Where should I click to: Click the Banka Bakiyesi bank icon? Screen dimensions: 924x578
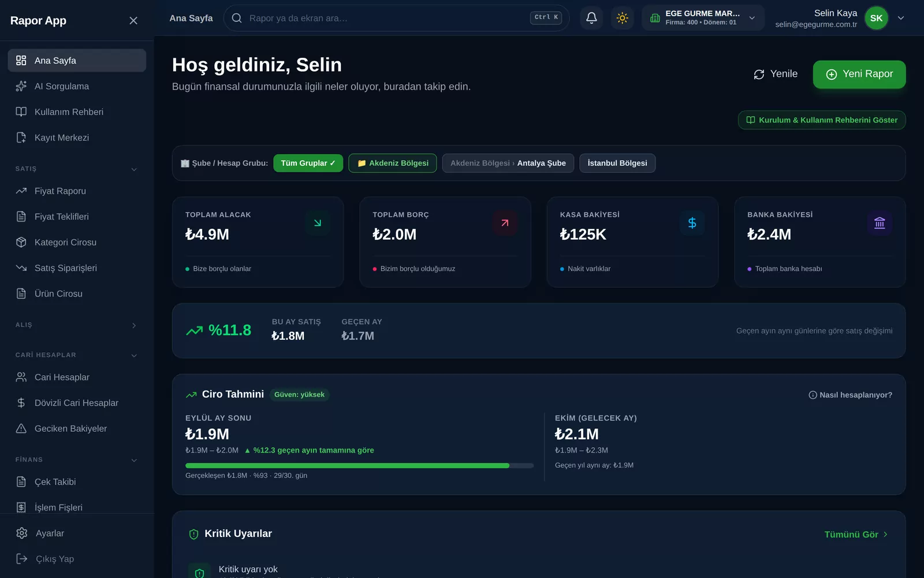tap(880, 223)
